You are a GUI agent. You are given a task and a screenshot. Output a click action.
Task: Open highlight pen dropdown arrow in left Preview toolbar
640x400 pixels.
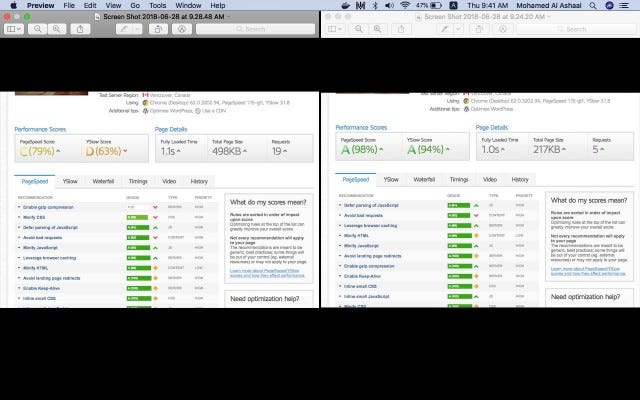(138, 29)
